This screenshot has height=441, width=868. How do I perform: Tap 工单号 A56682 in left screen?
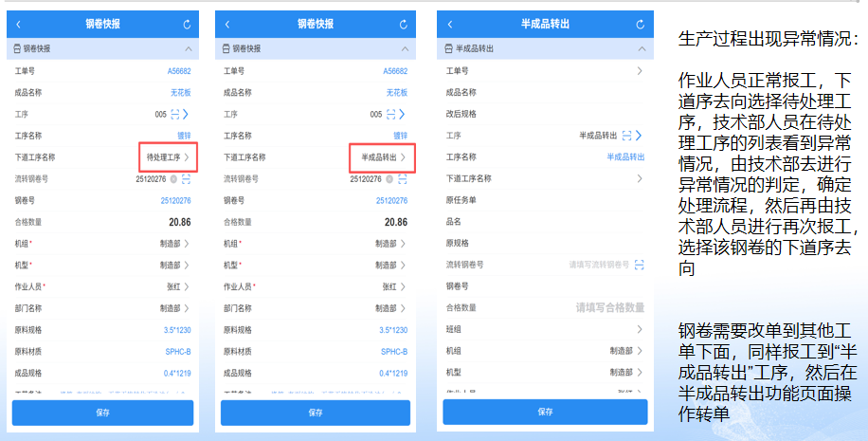pyautogui.click(x=179, y=71)
